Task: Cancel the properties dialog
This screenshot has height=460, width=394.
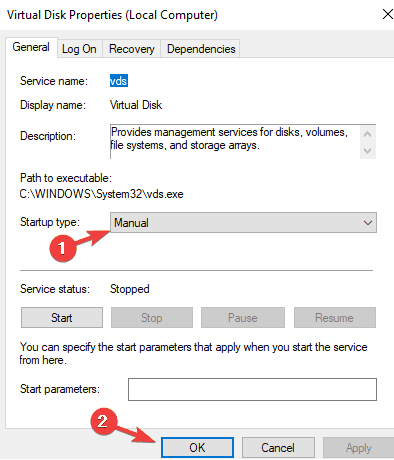Action: (x=278, y=448)
